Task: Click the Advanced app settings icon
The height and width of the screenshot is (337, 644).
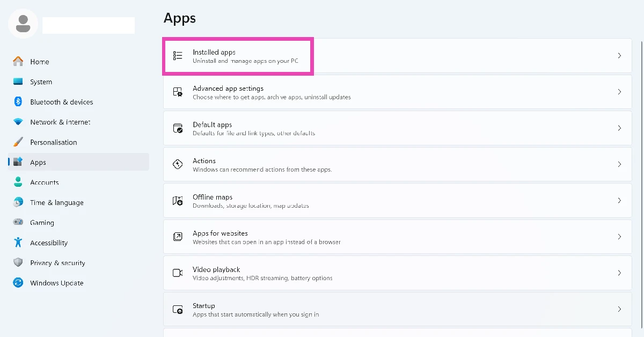Action: (x=178, y=92)
